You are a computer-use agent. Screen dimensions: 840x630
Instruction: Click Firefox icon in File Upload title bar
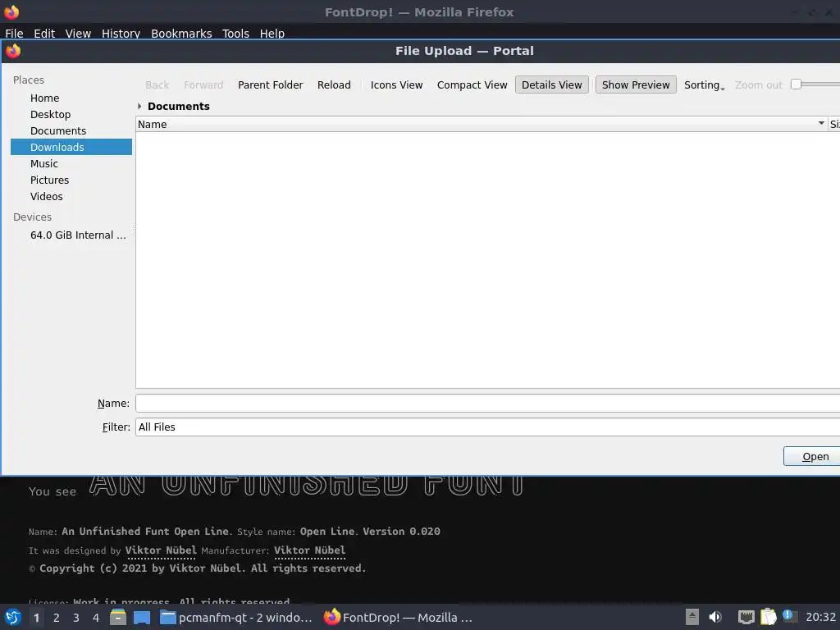13,51
